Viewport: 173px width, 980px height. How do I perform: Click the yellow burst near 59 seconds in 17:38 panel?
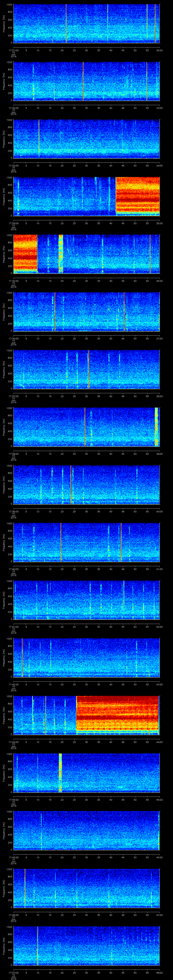tap(156, 427)
